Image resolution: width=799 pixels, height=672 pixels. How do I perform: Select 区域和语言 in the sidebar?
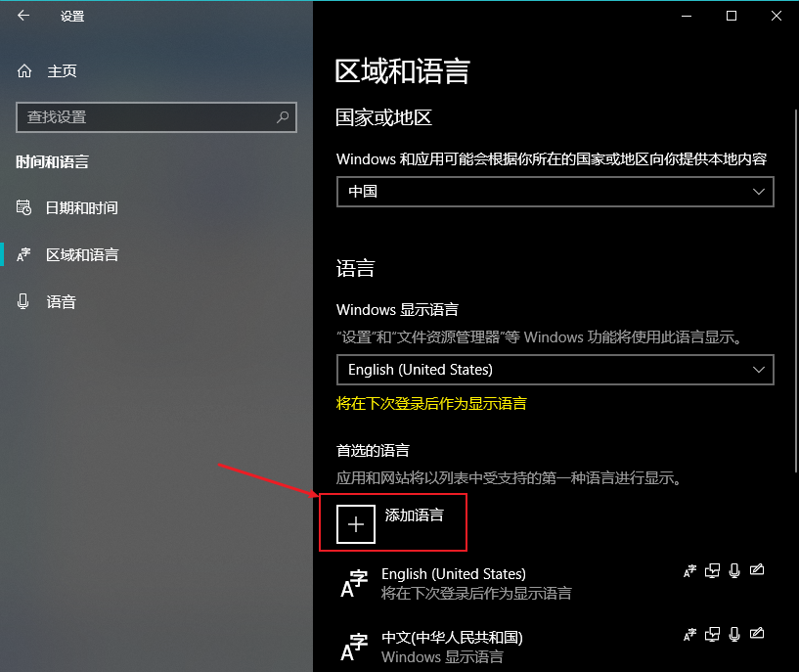pyautogui.click(x=82, y=254)
